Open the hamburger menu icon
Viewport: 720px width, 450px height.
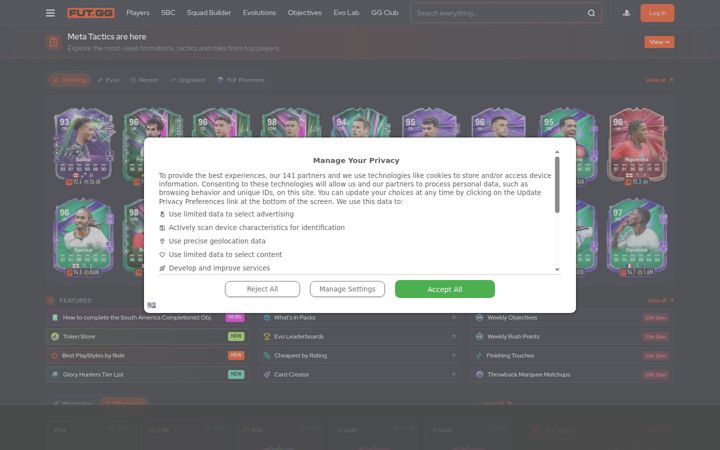tap(51, 13)
